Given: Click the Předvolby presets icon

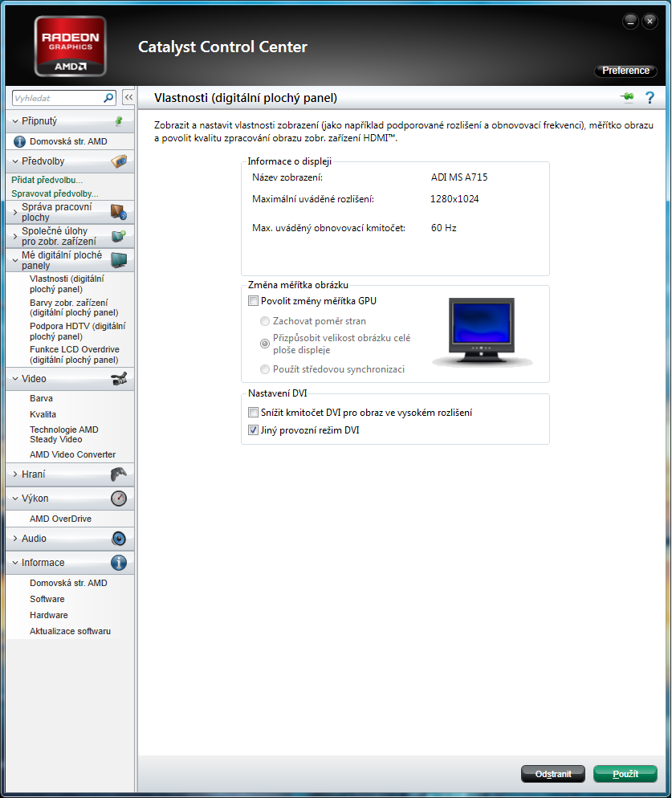Looking at the screenshot, I should click(119, 161).
